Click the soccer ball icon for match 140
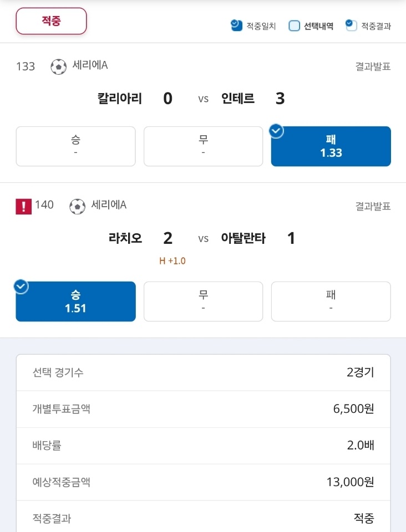The height and width of the screenshot is (532, 406). [78, 206]
